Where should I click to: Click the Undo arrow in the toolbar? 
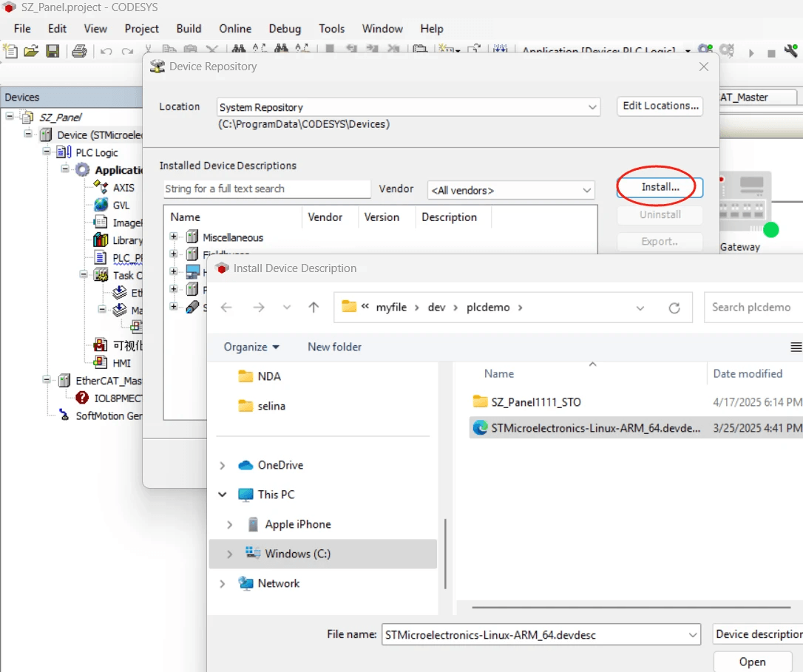(x=106, y=51)
